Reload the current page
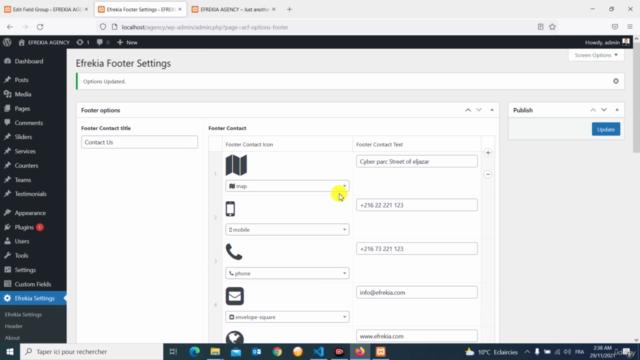Screen dimensions: 640x360 point(40,27)
